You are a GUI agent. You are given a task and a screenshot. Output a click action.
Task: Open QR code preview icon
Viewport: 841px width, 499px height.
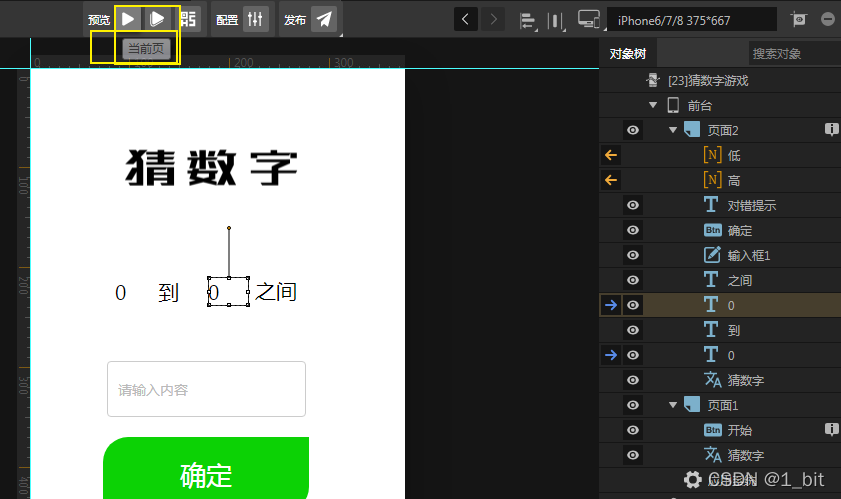click(x=189, y=19)
